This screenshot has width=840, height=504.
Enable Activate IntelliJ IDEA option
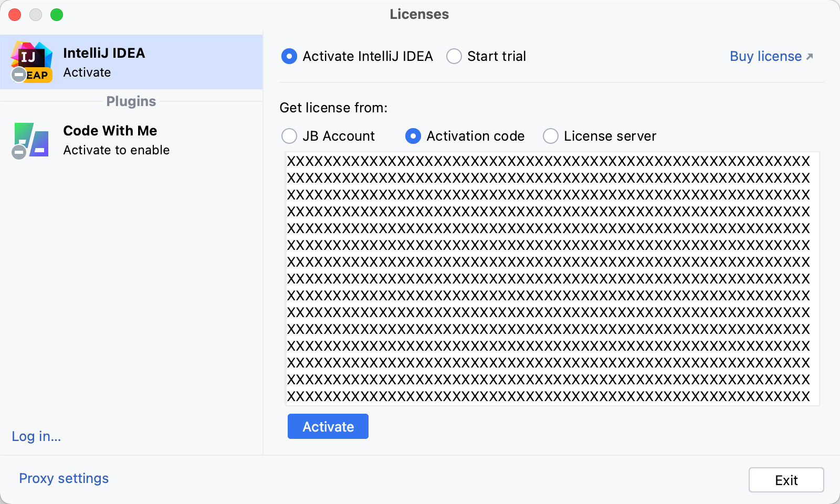click(x=289, y=56)
